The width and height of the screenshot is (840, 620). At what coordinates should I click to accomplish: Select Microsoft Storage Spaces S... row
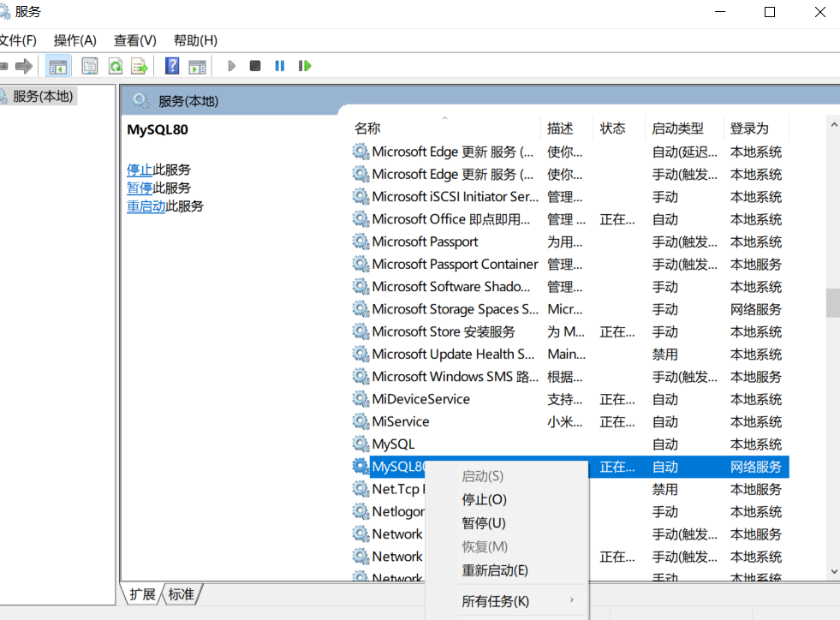tap(570, 309)
